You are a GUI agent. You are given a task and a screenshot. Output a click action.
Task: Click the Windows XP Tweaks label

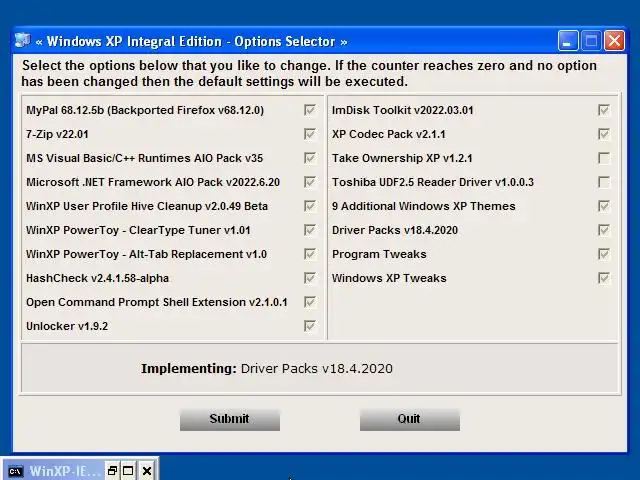coord(389,278)
